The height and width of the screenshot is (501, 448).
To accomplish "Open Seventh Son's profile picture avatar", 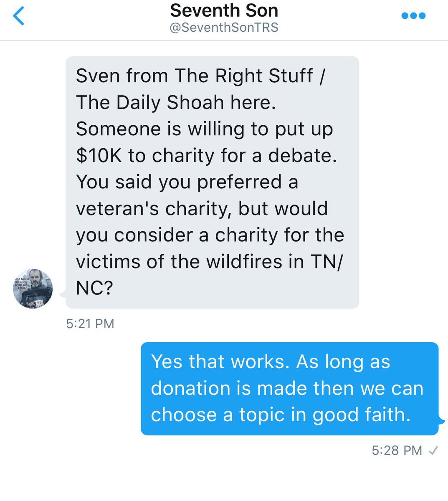I will pyautogui.click(x=33, y=289).
